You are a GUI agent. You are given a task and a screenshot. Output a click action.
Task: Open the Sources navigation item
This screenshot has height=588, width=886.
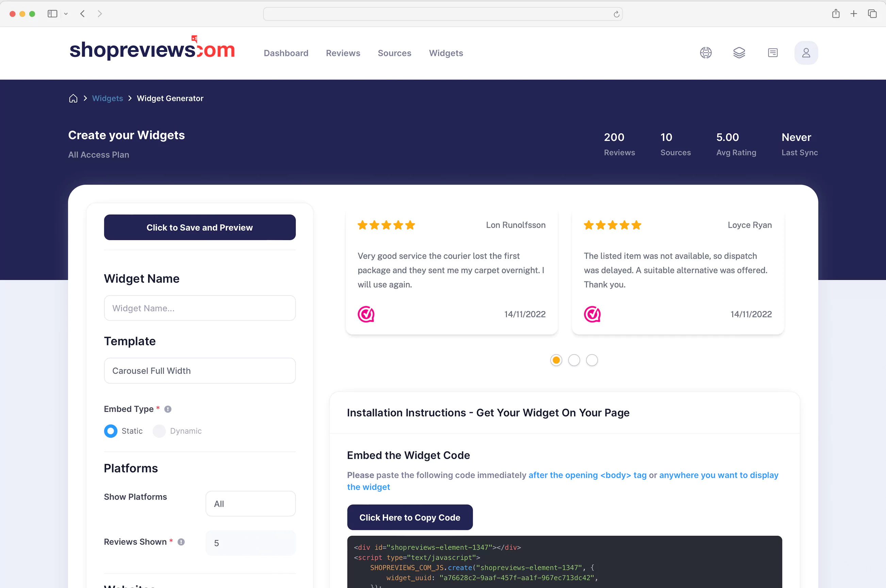click(x=394, y=53)
